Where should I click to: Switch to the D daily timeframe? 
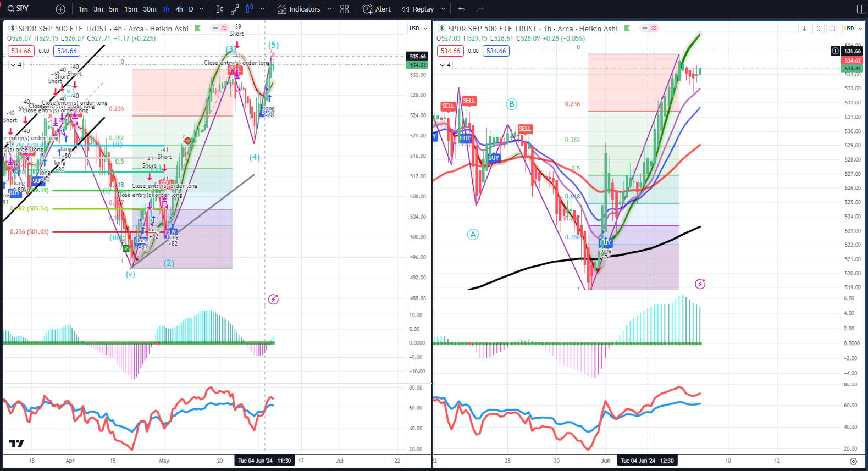pos(191,9)
